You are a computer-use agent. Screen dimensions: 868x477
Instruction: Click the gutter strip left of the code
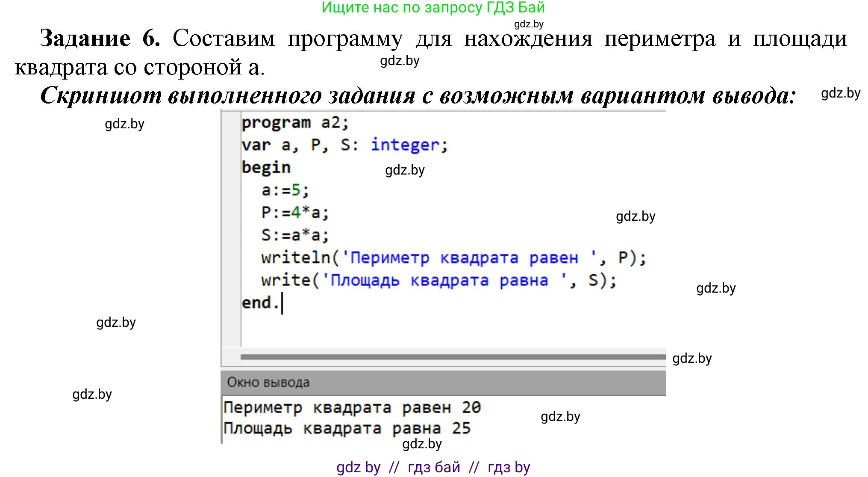coord(230,214)
